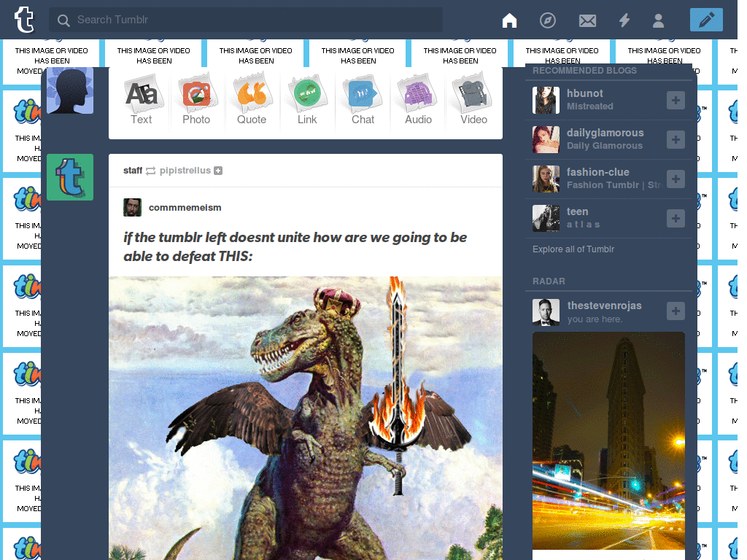Follow hbunot with the plus button
Image resolution: width=747 pixels, height=560 pixels.
676,100
